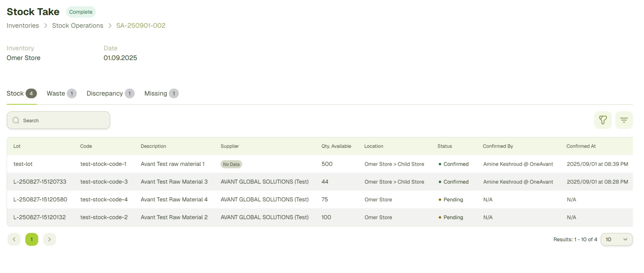This screenshot has width=644, height=273.
Task: Click breadcrumb chevron after Inventories
Action: pos(46,26)
